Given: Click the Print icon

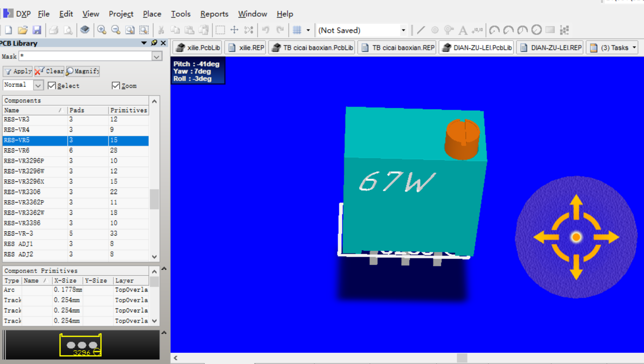Looking at the screenshot, I should tap(54, 30).
